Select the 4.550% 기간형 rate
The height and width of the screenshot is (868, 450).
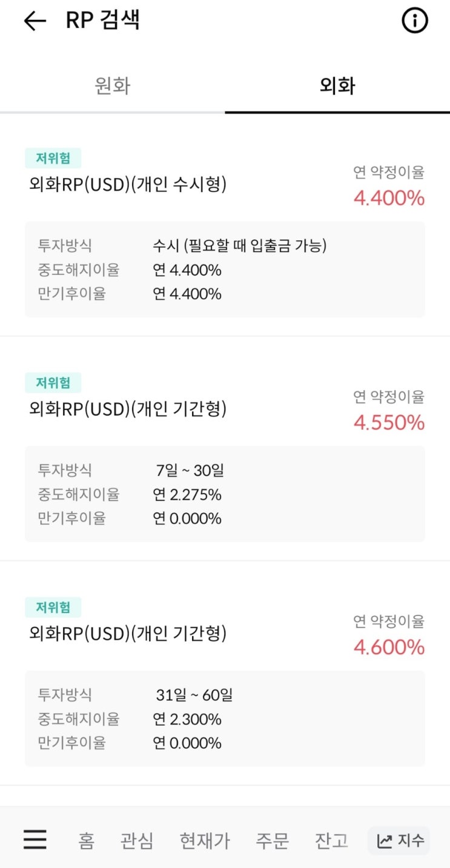(389, 423)
